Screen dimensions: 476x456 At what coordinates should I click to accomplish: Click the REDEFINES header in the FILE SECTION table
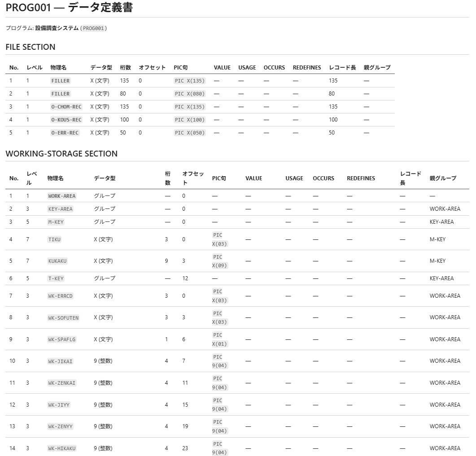pos(306,67)
